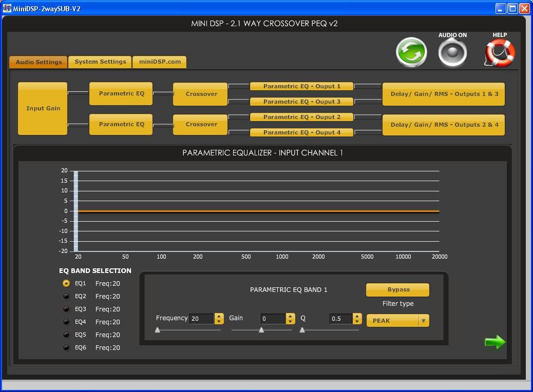Decrease Gain with the down stepper arrow
Viewport: 533px width, 392px height.
tap(290, 322)
